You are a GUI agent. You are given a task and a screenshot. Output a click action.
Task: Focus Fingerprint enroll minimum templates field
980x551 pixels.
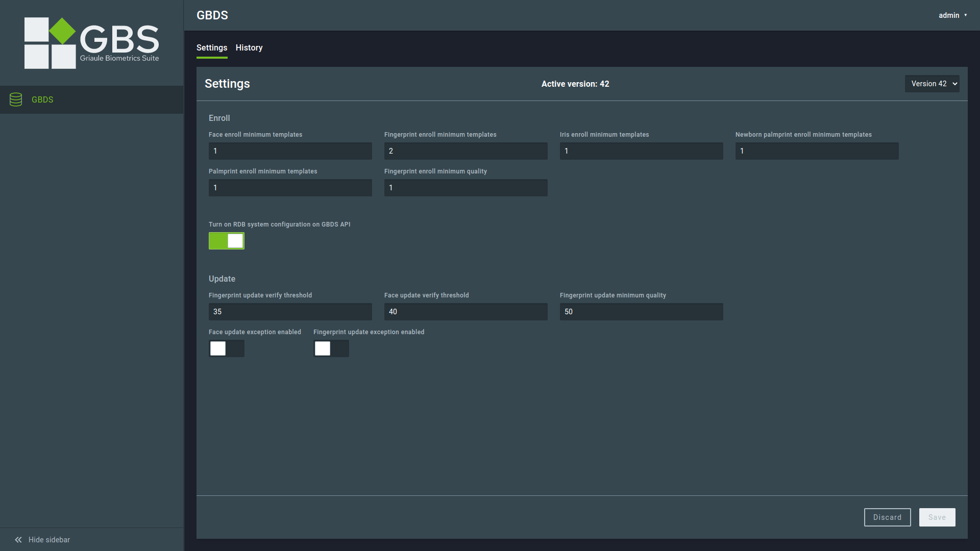point(466,151)
